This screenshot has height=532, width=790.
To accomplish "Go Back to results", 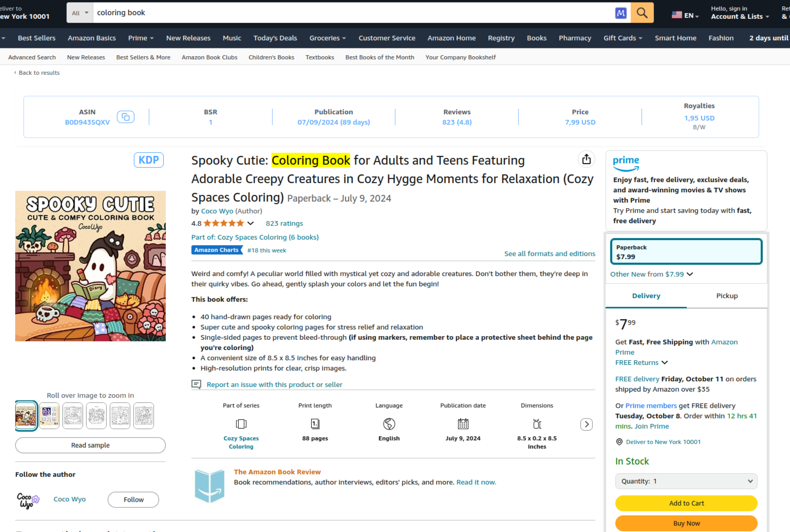I will tap(39, 73).
